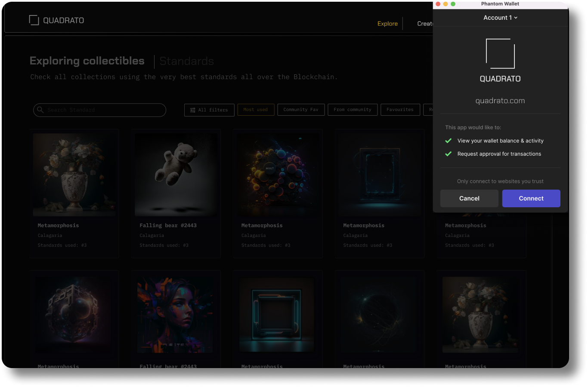Click the Request approval for transactions text
Viewport: 588px width, 387px height.
[499, 154]
